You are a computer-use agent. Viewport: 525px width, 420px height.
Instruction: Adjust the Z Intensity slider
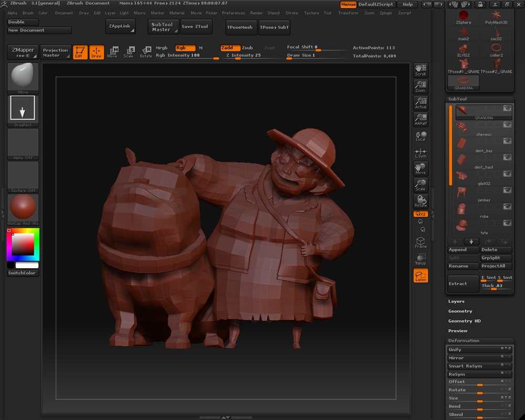point(249,56)
